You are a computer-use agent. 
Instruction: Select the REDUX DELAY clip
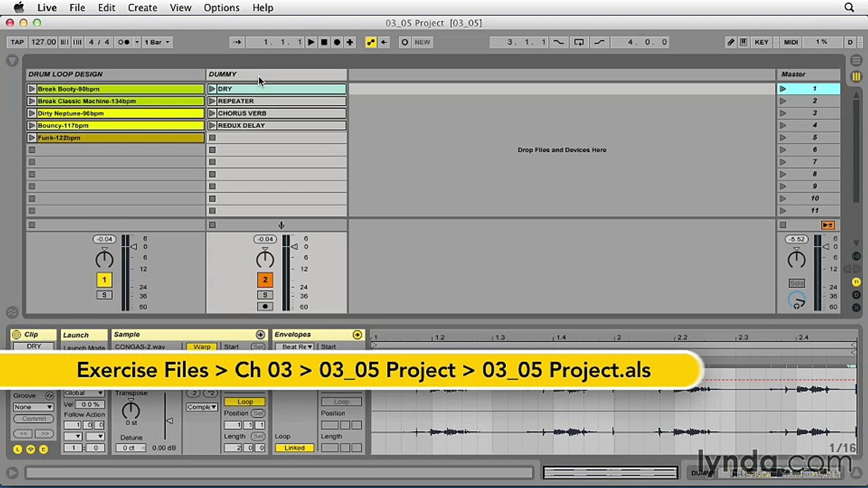point(281,125)
